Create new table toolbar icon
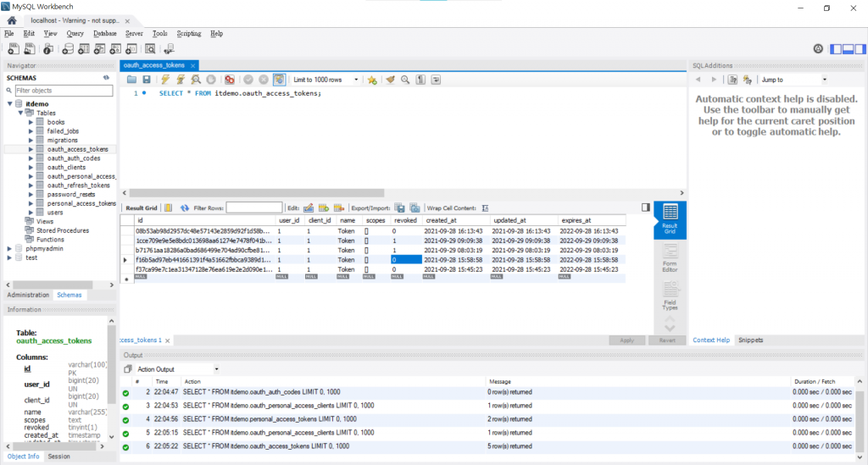Image resolution: width=868 pixels, height=465 pixels. pyautogui.click(x=84, y=49)
